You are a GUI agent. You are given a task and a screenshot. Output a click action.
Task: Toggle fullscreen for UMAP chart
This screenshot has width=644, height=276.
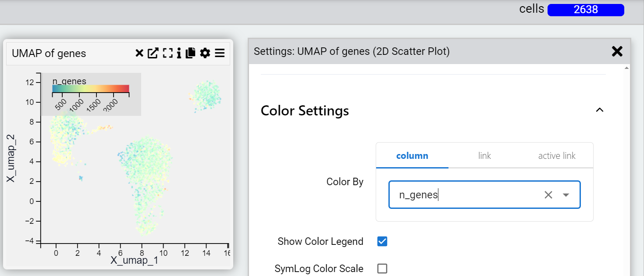pos(167,54)
